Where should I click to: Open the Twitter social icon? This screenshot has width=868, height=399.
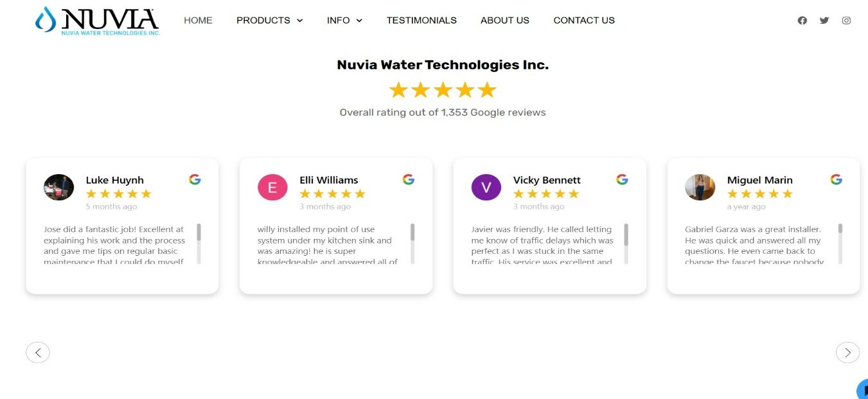(x=824, y=21)
